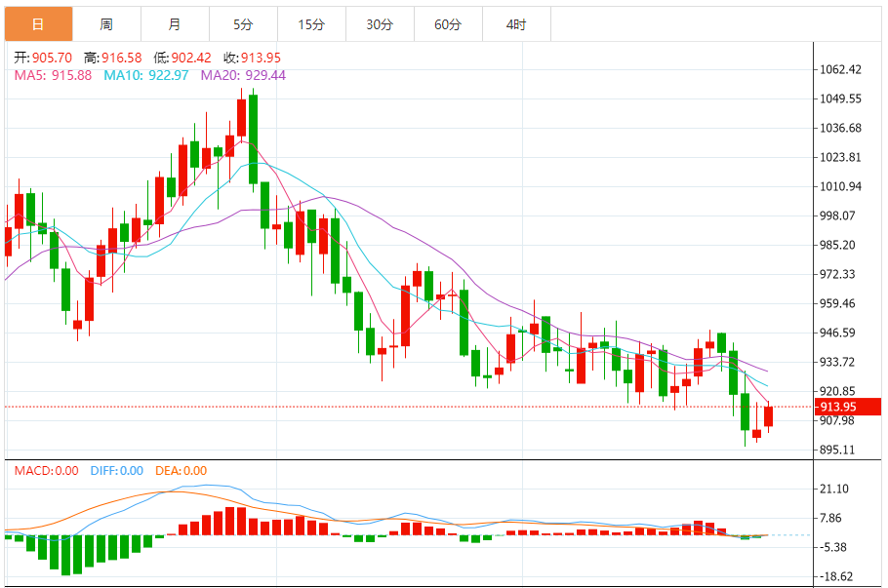Click the 1023.81 price axis label
Viewport: 888px width, 588px height.
pyautogui.click(x=840, y=157)
